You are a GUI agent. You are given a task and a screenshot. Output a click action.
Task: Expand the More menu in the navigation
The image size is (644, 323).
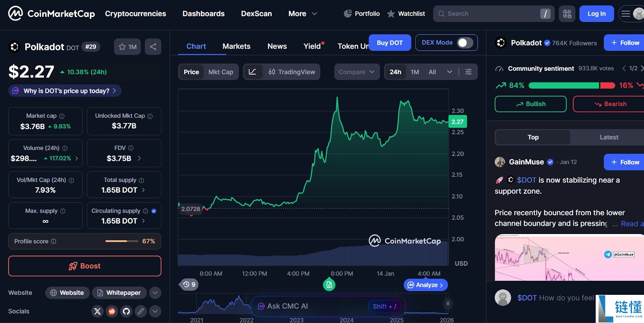303,14
